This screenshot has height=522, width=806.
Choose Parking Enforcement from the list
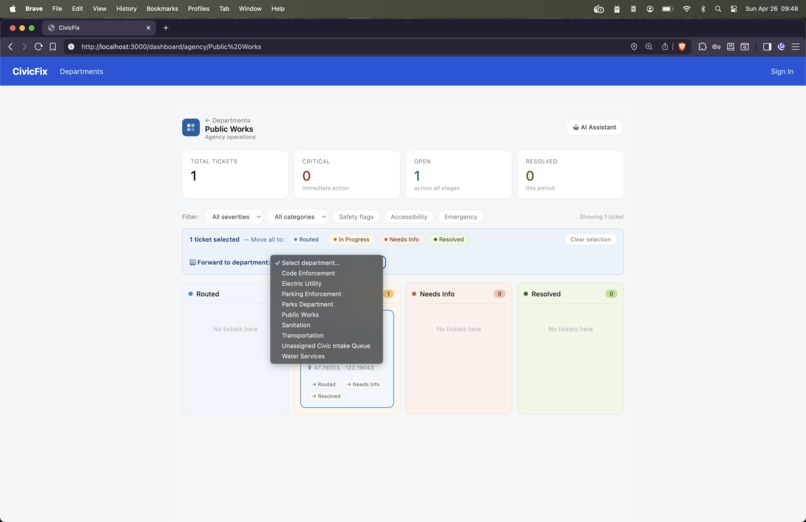[326, 294]
